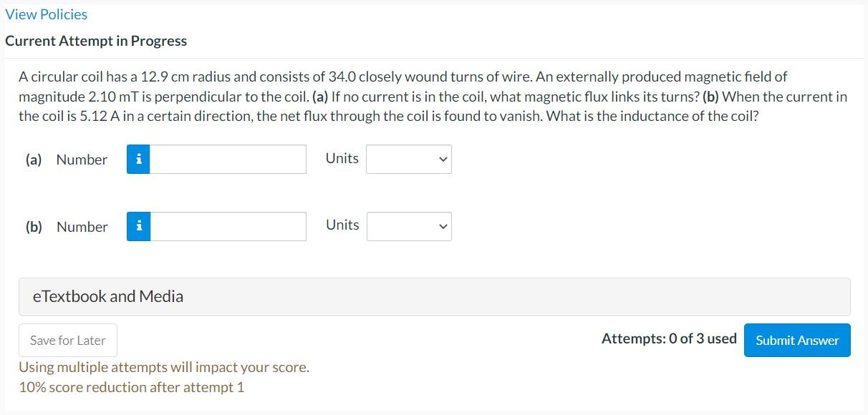
Task: Open the hint icon for part (a) Number
Action: tap(138, 159)
